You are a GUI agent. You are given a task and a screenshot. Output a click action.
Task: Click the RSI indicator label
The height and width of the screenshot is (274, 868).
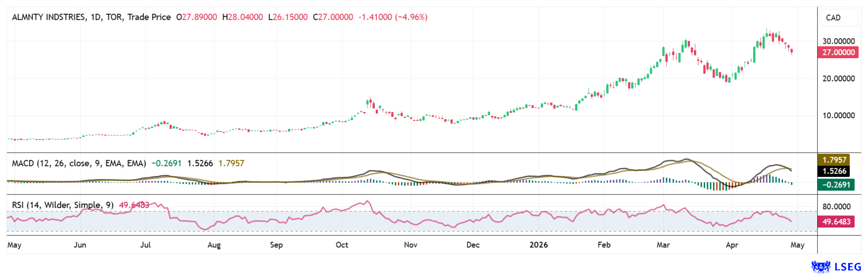62,205
